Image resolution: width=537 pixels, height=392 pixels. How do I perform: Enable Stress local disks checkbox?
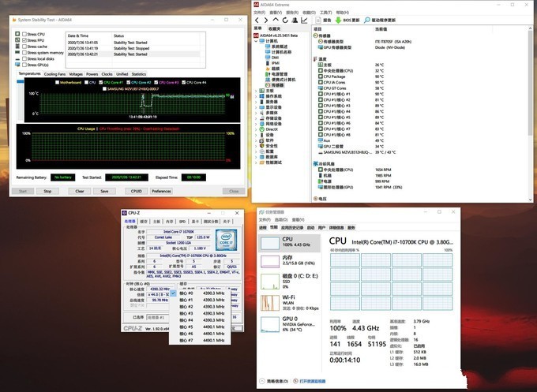24,59
